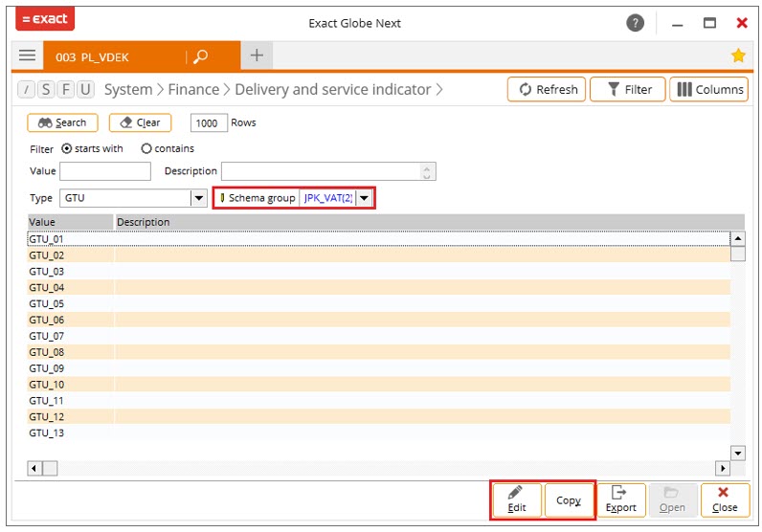Click the vertical scrollbar up arrow
The height and width of the screenshot is (532, 762).
(738, 238)
